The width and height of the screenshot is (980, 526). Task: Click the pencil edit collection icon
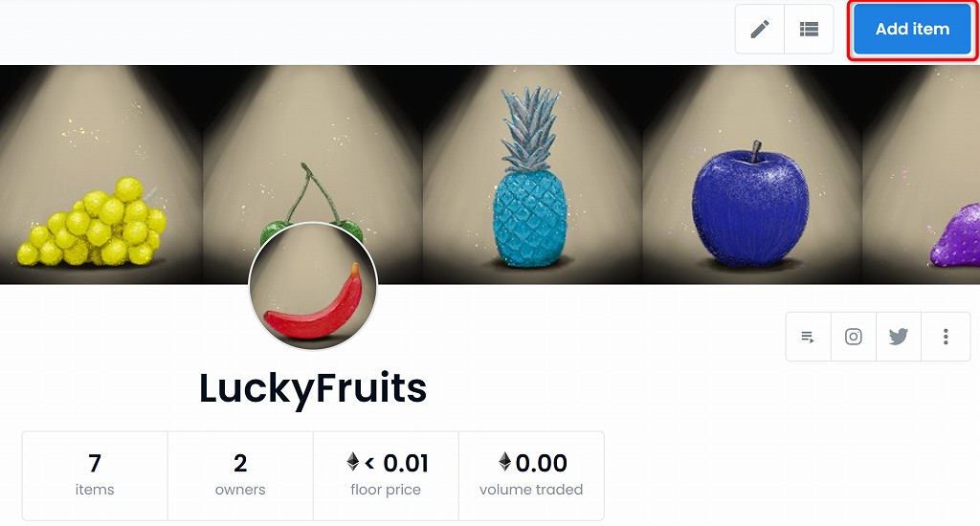coord(760,30)
